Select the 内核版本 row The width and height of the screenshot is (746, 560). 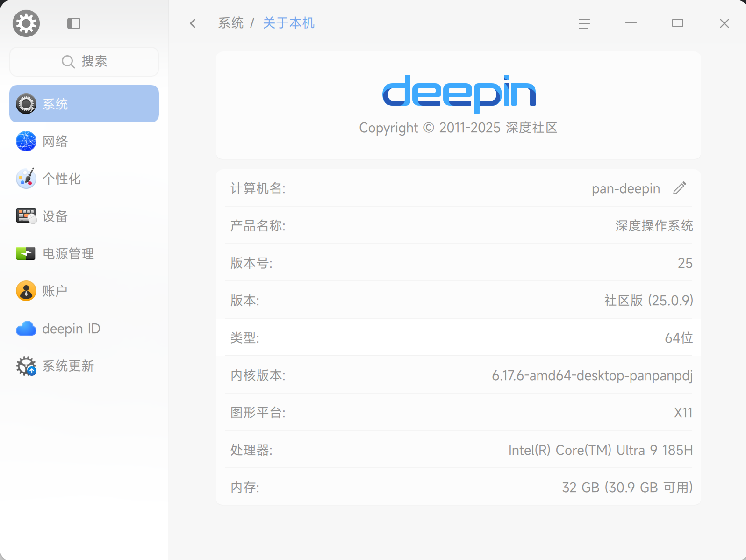[x=459, y=375]
